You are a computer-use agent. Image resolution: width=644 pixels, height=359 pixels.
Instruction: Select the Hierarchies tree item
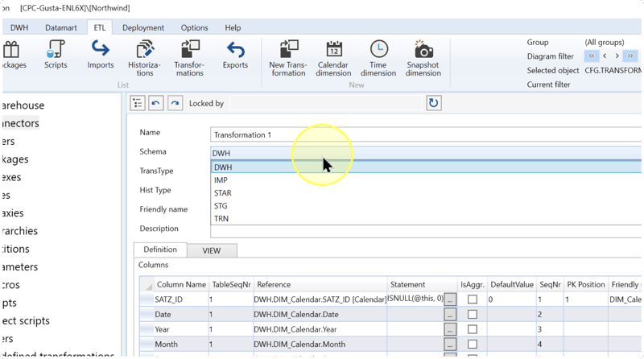click(x=19, y=231)
